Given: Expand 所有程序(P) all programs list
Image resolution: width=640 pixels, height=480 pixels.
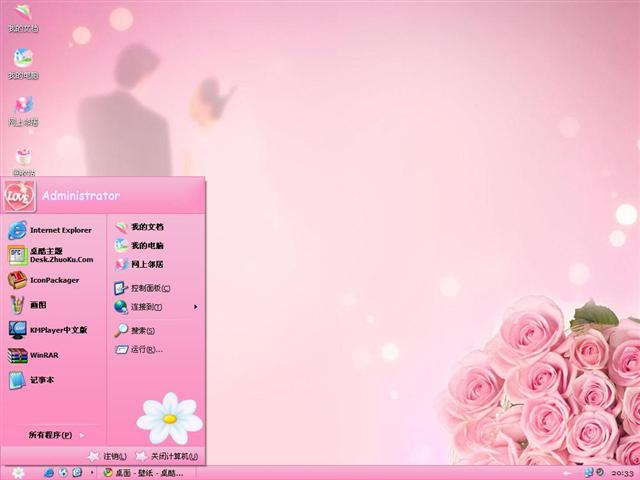Looking at the screenshot, I should pyautogui.click(x=56, y=435).
